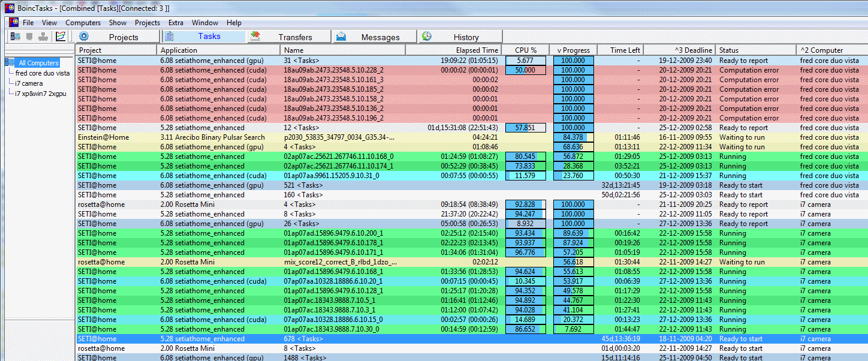Open the Show menu
Viewport: 868px width, 361px height.
click(117, 23)
